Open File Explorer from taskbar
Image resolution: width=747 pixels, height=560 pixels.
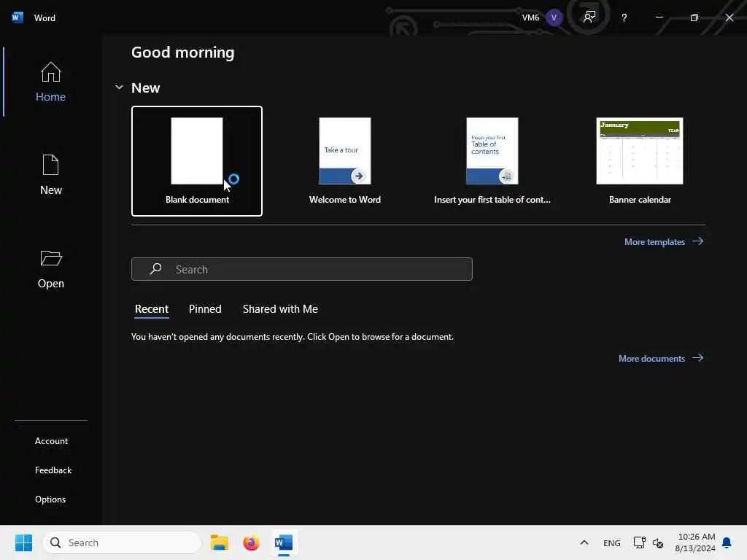(220, 542)
